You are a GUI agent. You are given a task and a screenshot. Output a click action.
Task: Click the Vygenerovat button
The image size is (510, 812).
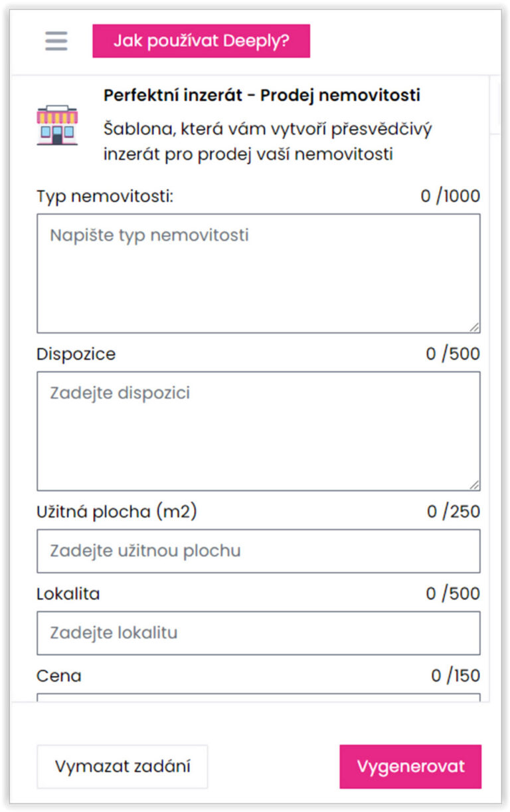pos(410,766)
